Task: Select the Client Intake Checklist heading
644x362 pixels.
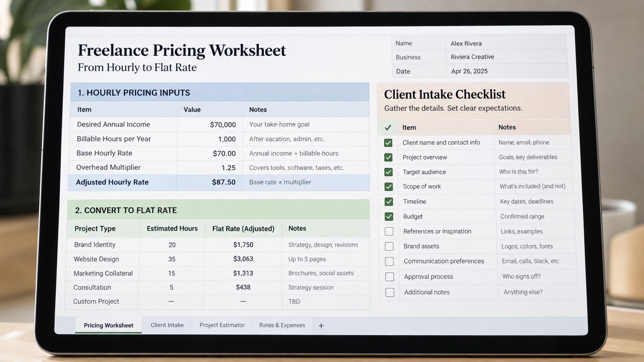Action: tap(445, 95)
